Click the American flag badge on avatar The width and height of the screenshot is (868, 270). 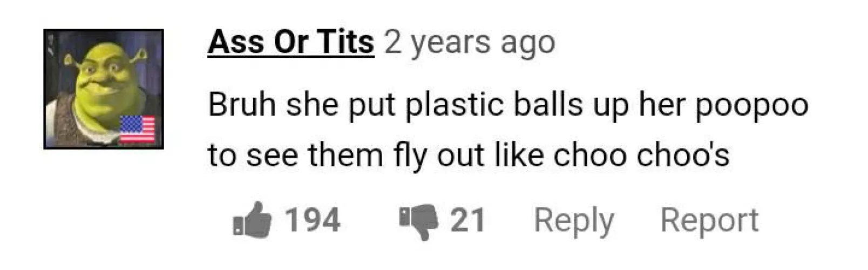coord(137,129)
